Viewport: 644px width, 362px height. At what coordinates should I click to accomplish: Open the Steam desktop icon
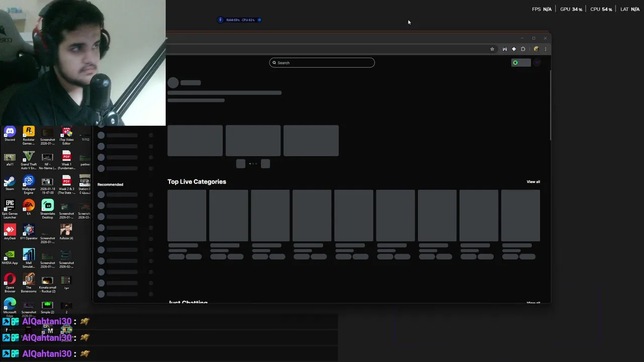pos(10,183)
